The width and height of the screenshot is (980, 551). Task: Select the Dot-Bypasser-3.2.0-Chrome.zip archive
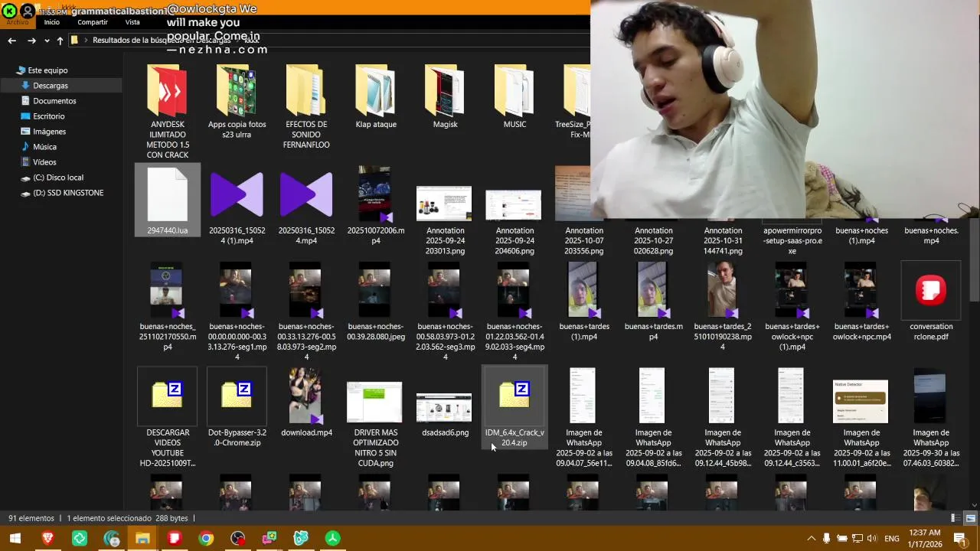(237, 408)
